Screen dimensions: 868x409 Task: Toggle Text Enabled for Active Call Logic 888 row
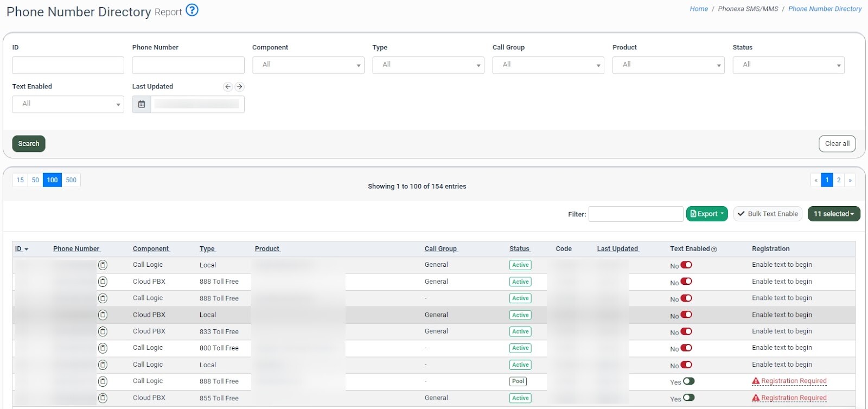point(686,298)
